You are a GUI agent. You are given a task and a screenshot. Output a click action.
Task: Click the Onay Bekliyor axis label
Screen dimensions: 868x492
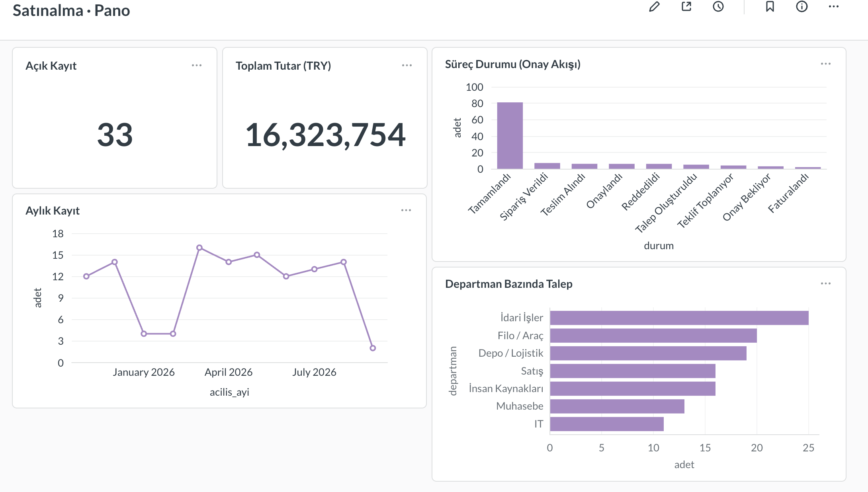tap(747, 197)
